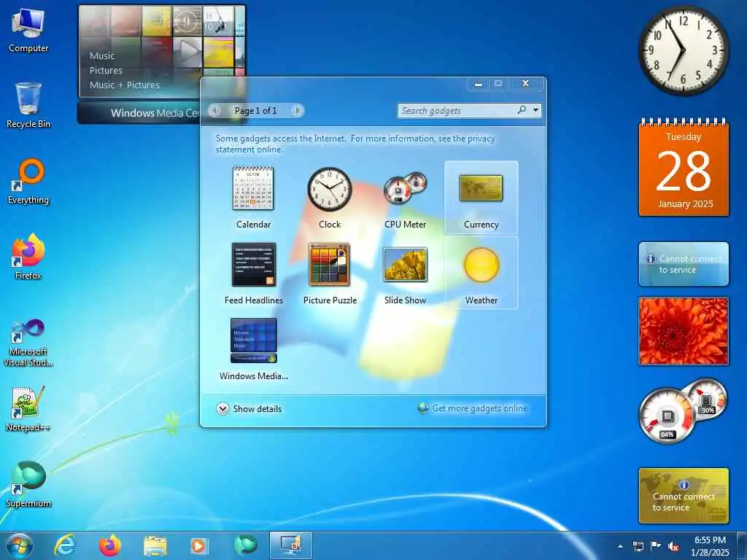Viewport: 747px width, 560px height.
Task: Select the Everything desktop shortcut
Action: click(28, 182)
